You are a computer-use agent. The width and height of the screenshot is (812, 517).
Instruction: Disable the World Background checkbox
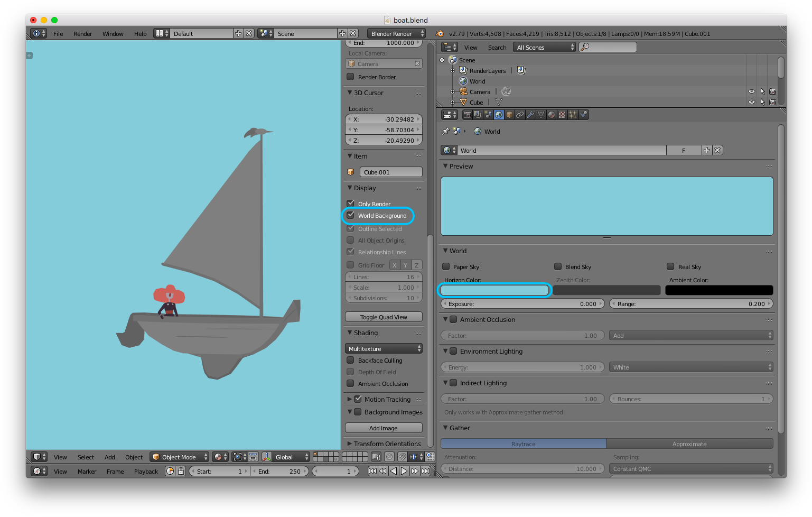coord(351,216)
